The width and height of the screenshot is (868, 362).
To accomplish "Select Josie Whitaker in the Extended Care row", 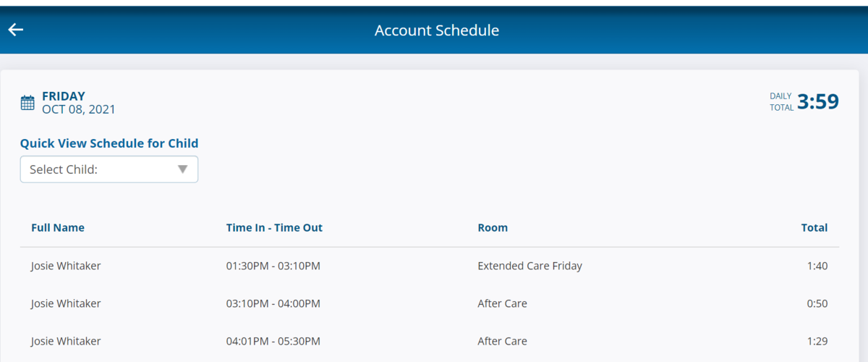I will (66, 266).
